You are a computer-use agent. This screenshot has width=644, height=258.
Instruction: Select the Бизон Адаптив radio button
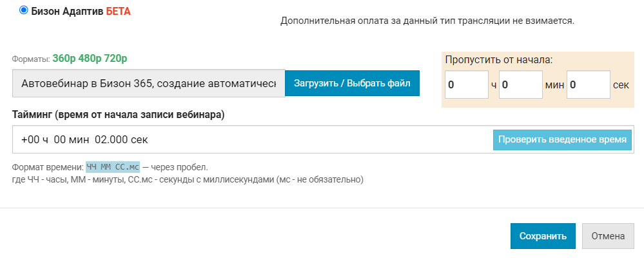(x=24, y=11)
